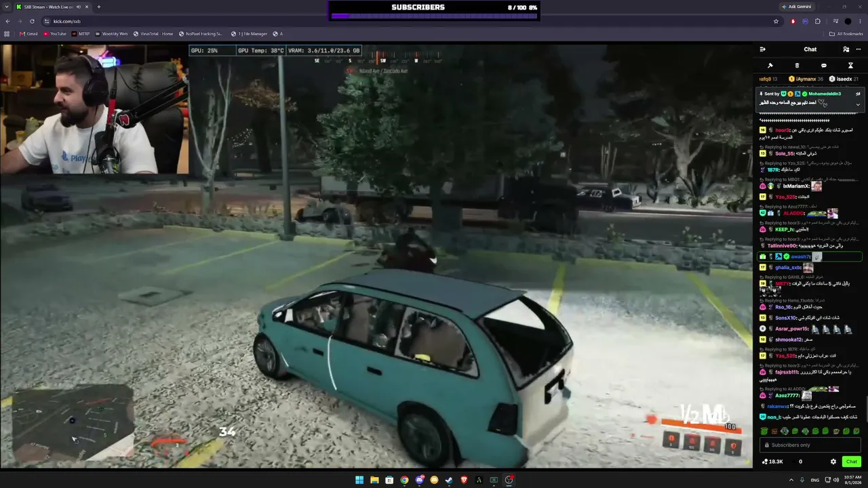Screen dimensions: 868x488
Task: Open the Chrome three-dot menu
Action: tap(860, 21)
